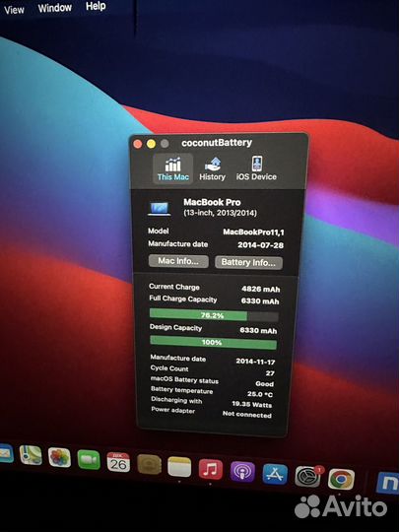
Task: Open FaceTime from the Dock
Action: coord(89,459)
